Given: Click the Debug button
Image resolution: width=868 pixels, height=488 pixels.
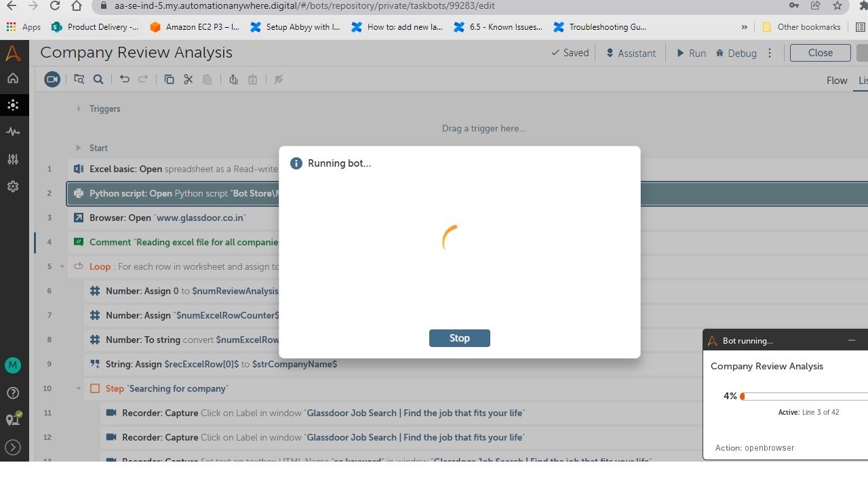Looking at the screenshot, I should [x=736, y=53].
